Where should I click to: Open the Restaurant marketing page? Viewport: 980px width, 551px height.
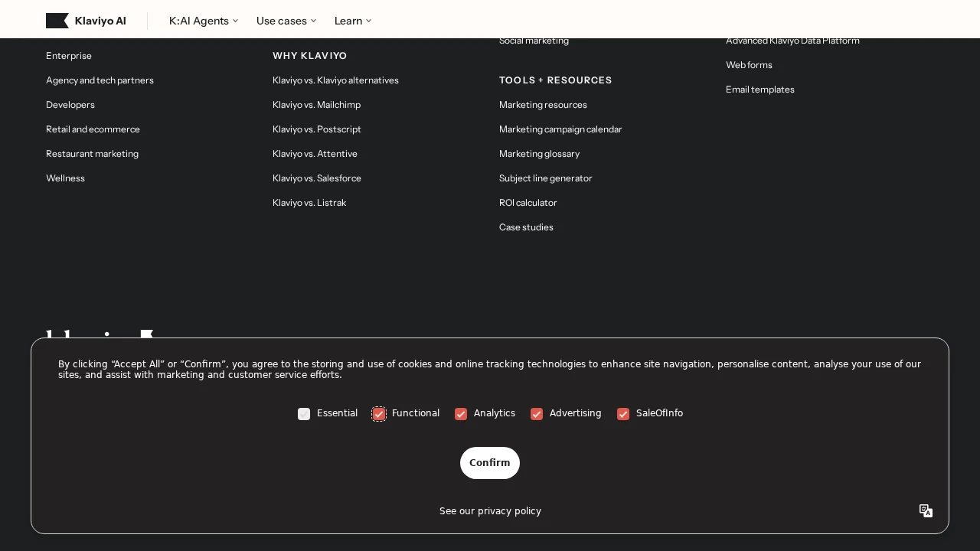(92, 154)
